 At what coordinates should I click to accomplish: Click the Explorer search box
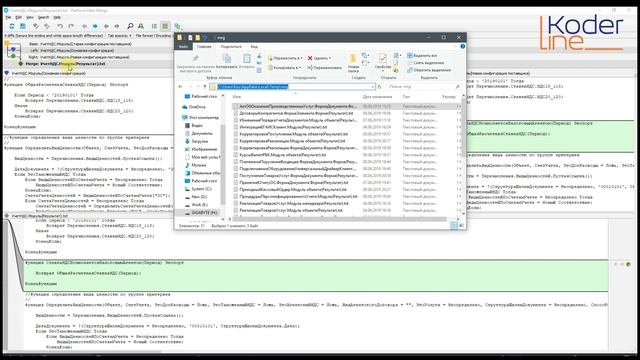point(424,87)
